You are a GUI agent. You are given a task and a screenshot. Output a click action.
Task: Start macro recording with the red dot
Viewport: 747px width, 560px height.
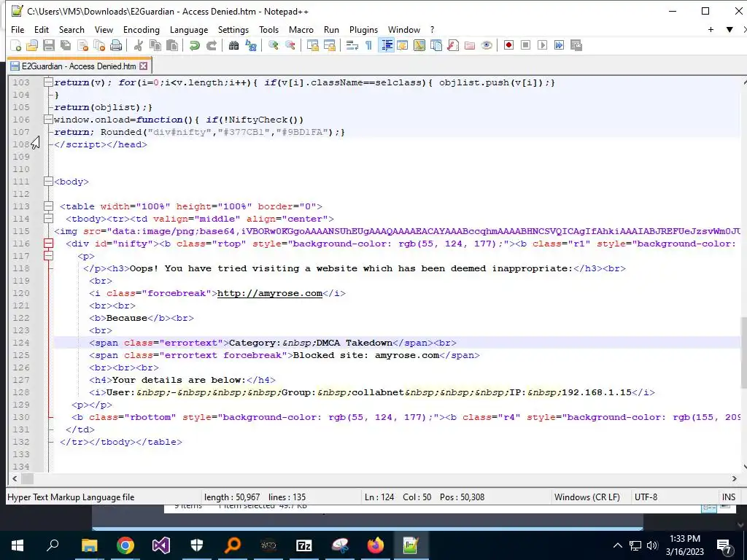(x=508, y=45)
